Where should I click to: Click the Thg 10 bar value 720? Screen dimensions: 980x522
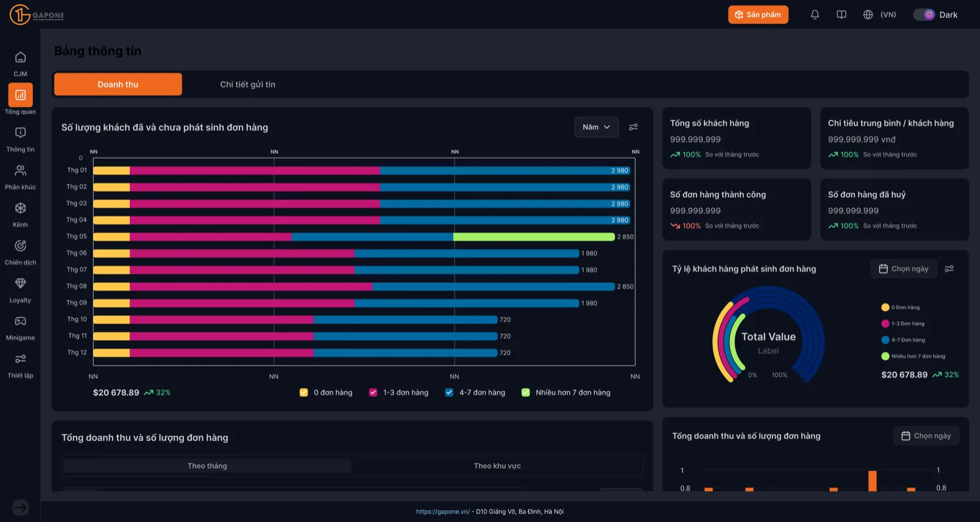click(x=505, y=319)
